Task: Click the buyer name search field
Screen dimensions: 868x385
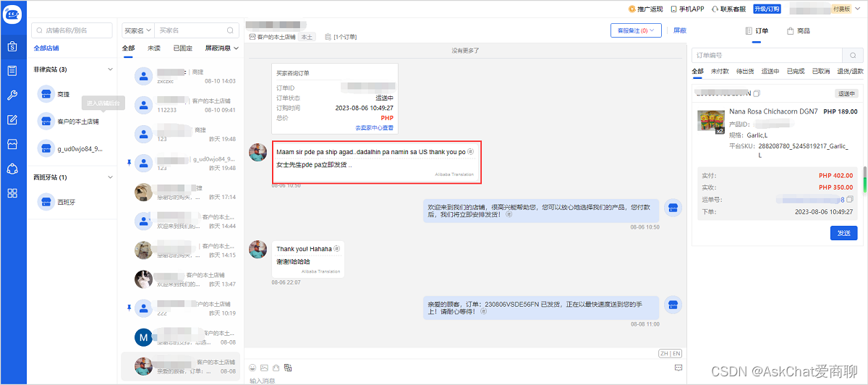Action: tap(195, 30)
